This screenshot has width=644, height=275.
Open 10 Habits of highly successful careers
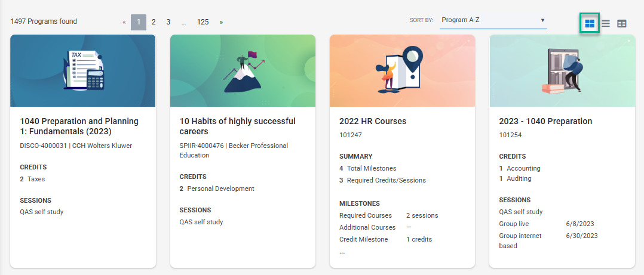237,126
